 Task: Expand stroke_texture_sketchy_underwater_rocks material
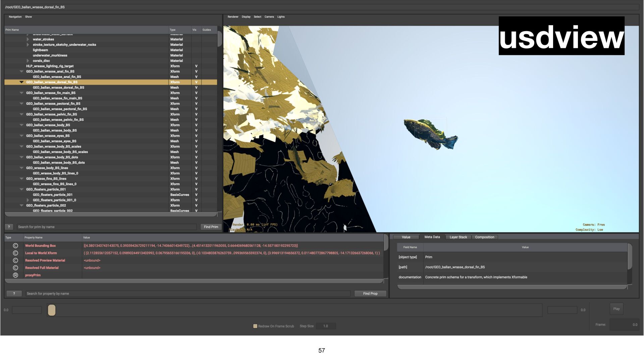[28, 45]
